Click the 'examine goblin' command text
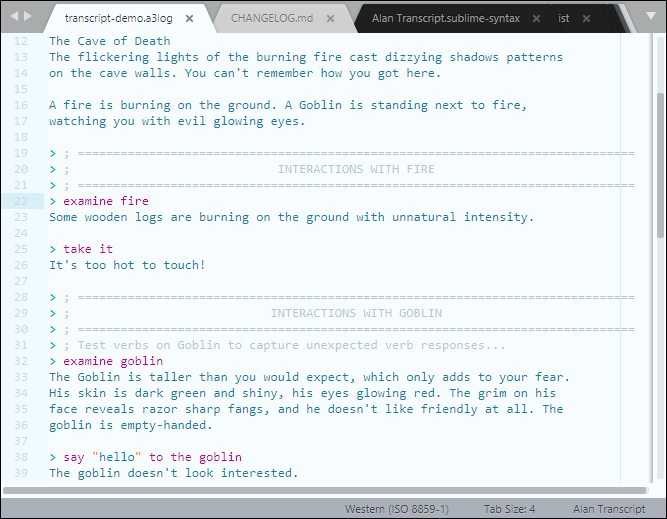 [113, 361]
